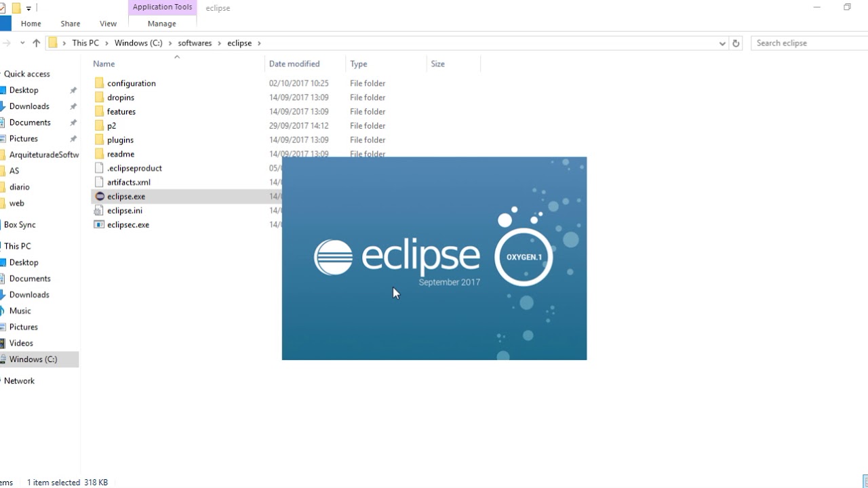Go up one folder level
This screenshot has height=488, width=868.
37,43
